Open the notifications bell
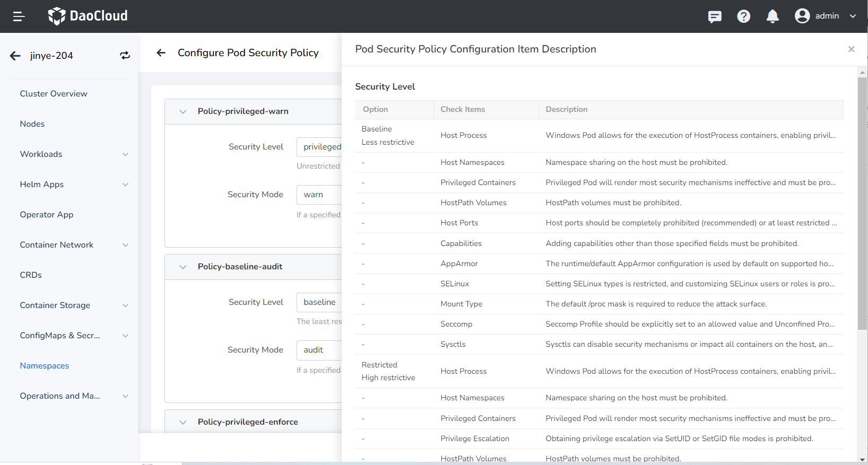This screenshot has height=465, width=868. pyautogui.click(x=772, y=16)
